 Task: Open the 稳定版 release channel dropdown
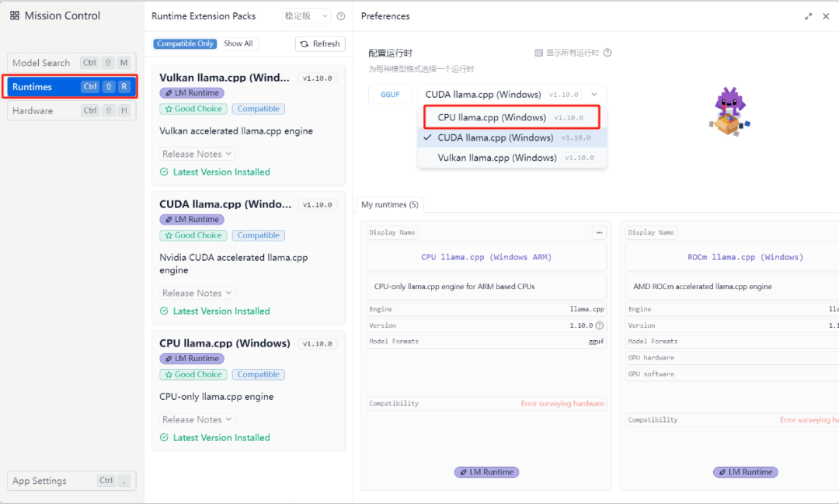[x=307, y=16]
